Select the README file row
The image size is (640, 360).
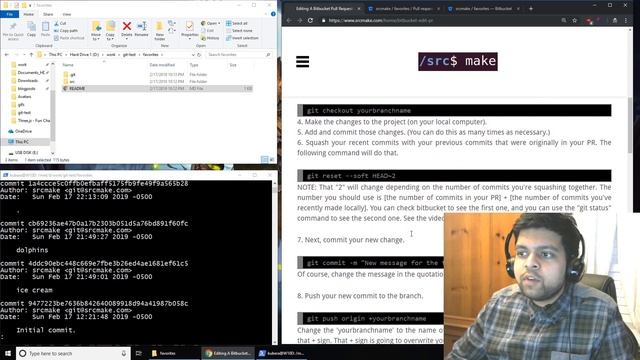(x=157, y=88)
